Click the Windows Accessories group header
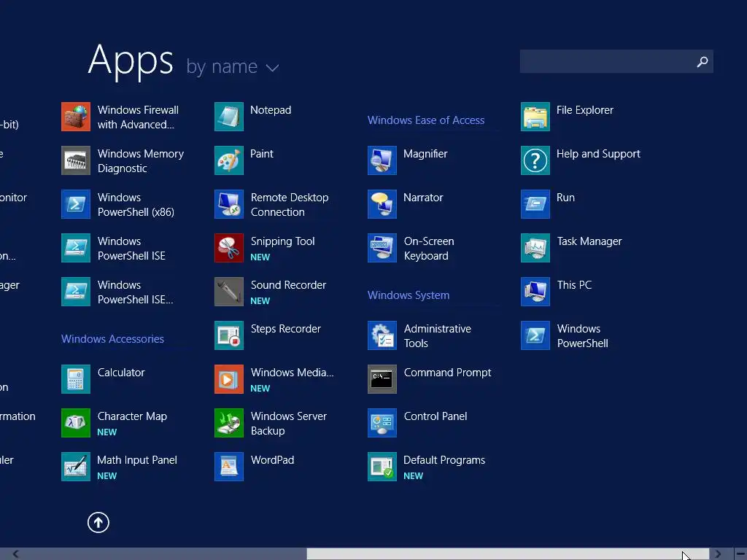The height and width of the screenshot is (560, 747). (112, 339)
